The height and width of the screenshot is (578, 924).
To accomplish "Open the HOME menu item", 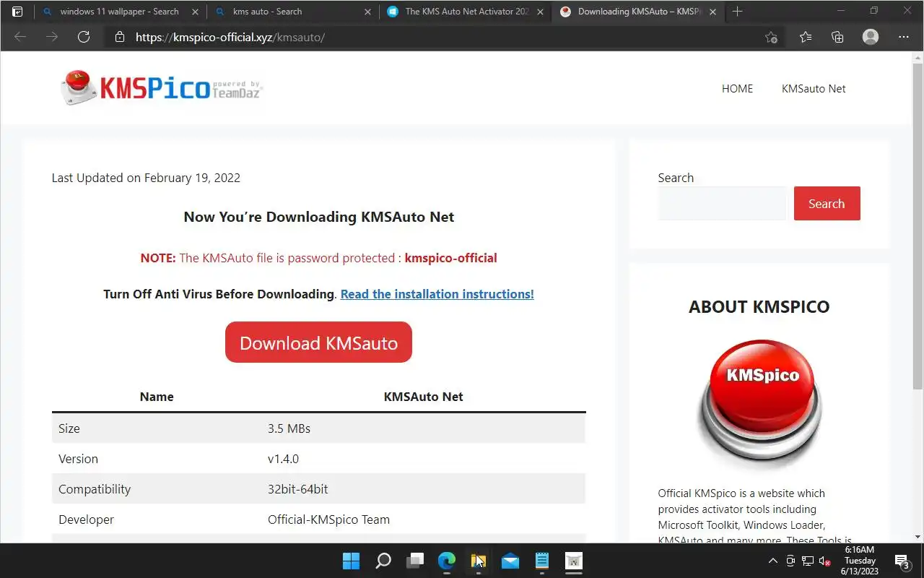I will tap(737, 88).
